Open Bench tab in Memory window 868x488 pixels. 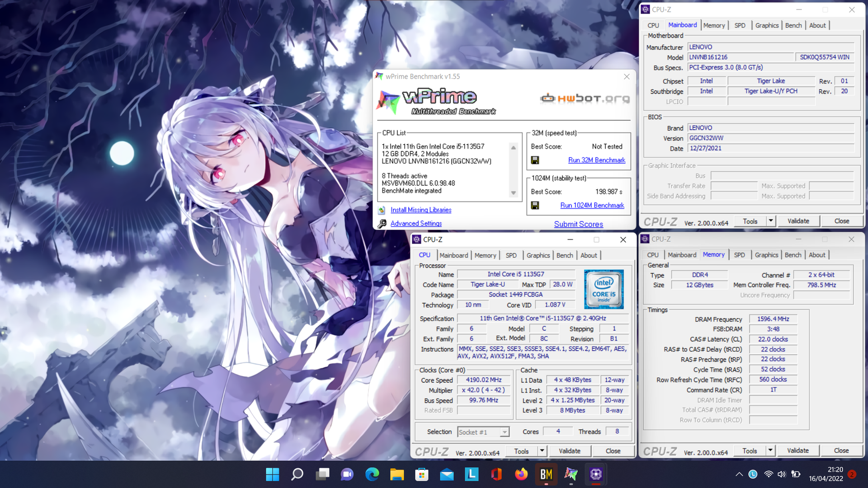coord(793,255)
